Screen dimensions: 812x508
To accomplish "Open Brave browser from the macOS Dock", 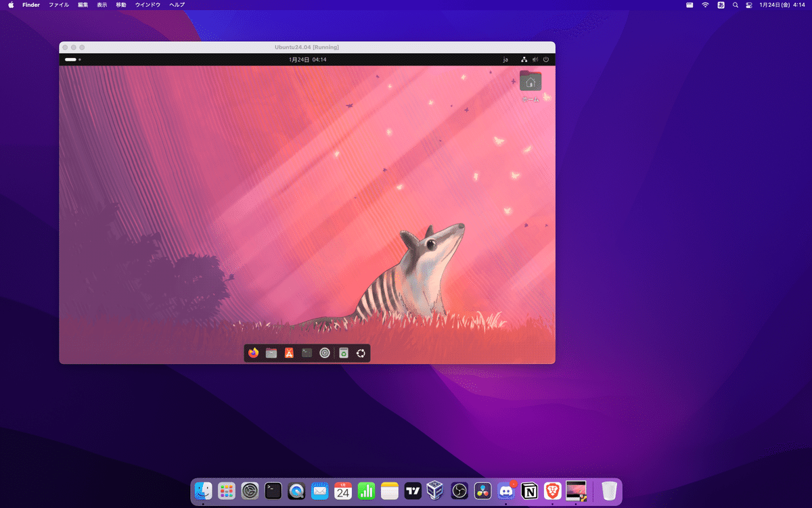I will (x=552, y=490).
